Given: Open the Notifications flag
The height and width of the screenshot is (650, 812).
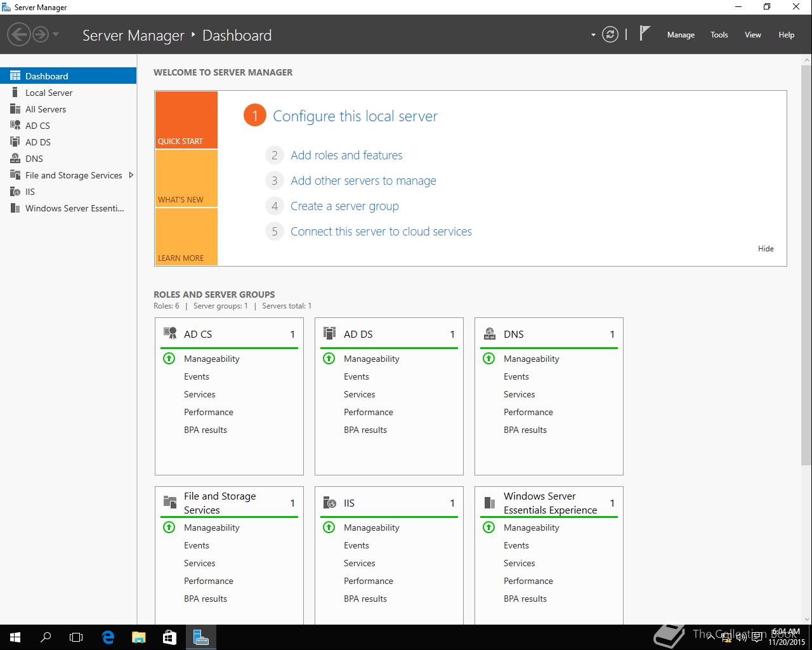Looking at the screenshot, I should click(645, 34).
